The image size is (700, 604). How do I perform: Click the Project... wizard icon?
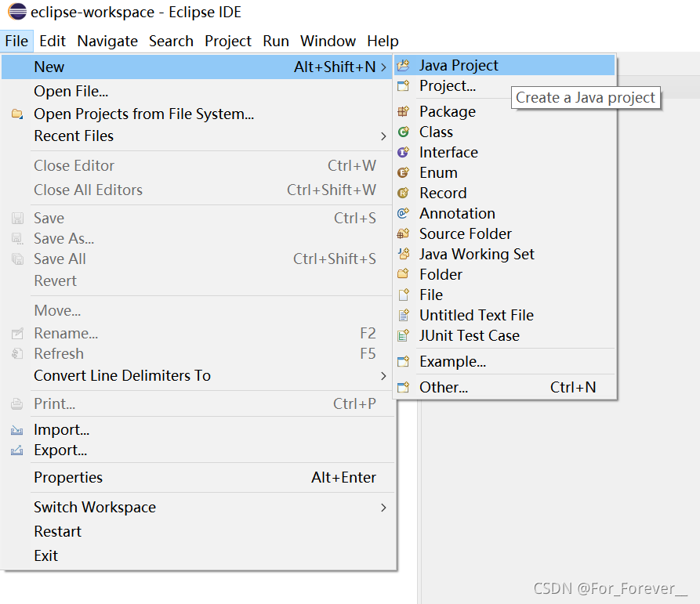coord(403,85)
